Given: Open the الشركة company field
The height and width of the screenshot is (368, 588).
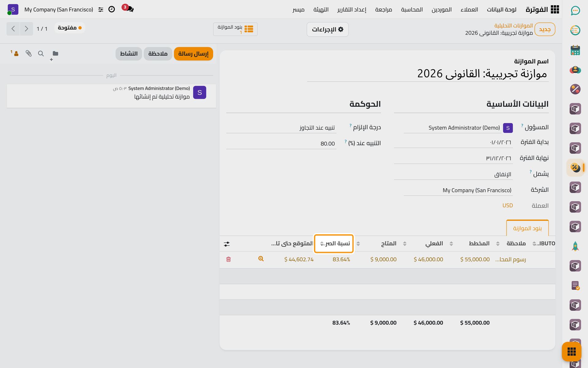Looking at the screenshot, I should point(458,190).
